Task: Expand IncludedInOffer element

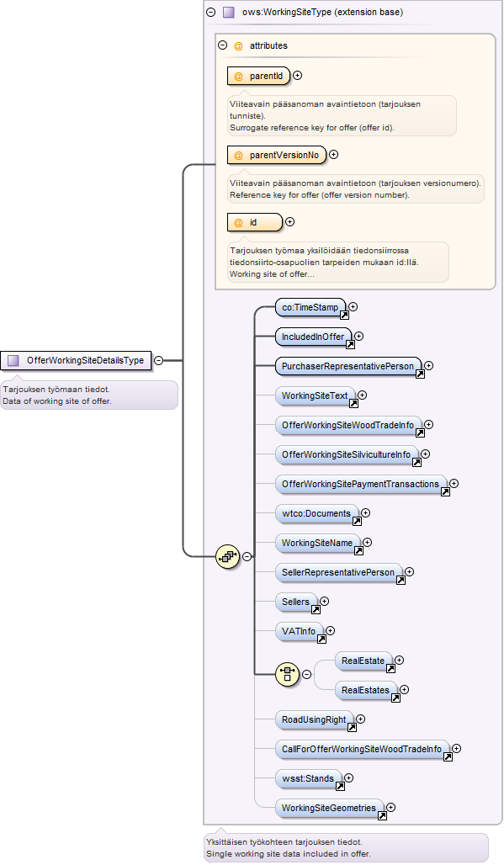Action: (359, 336)
